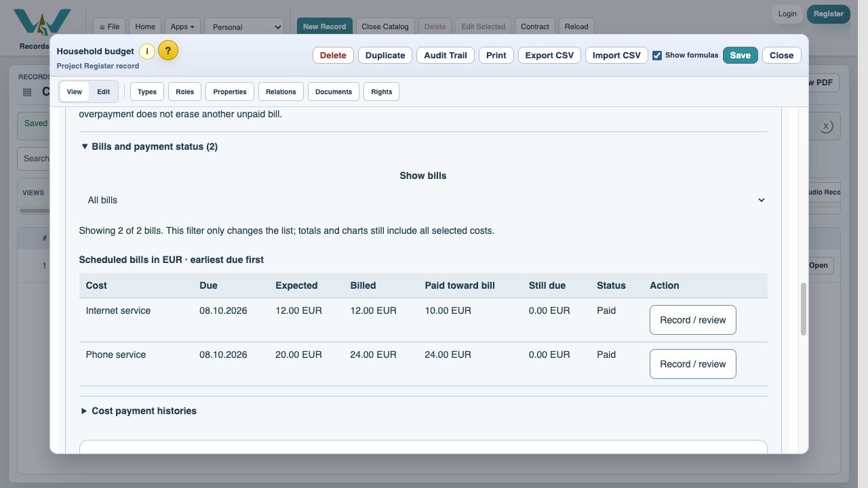
Task: Click the red Delete record button
Action: click(333, 56)
